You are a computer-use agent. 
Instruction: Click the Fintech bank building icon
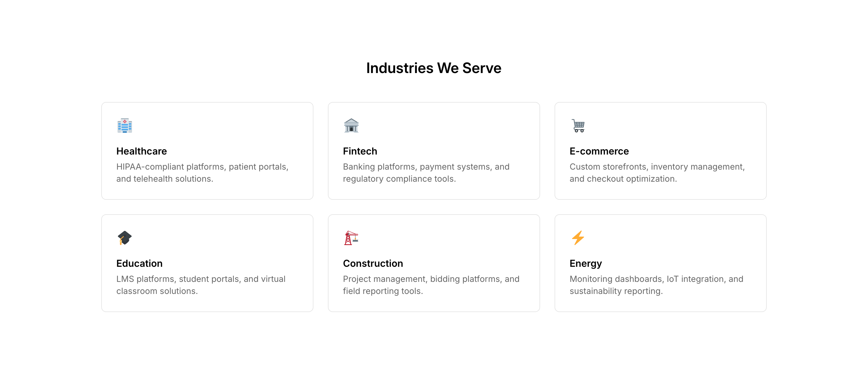[x=351, y=126]
